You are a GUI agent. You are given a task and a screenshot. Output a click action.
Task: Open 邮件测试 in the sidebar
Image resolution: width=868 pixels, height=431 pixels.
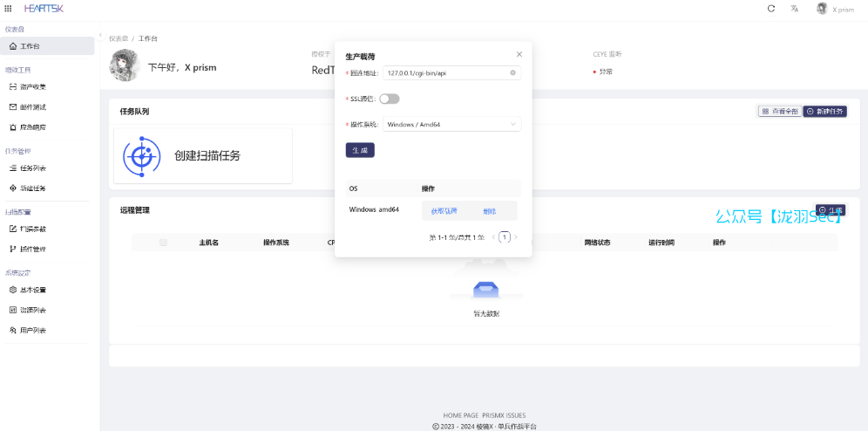coord(33,107)
